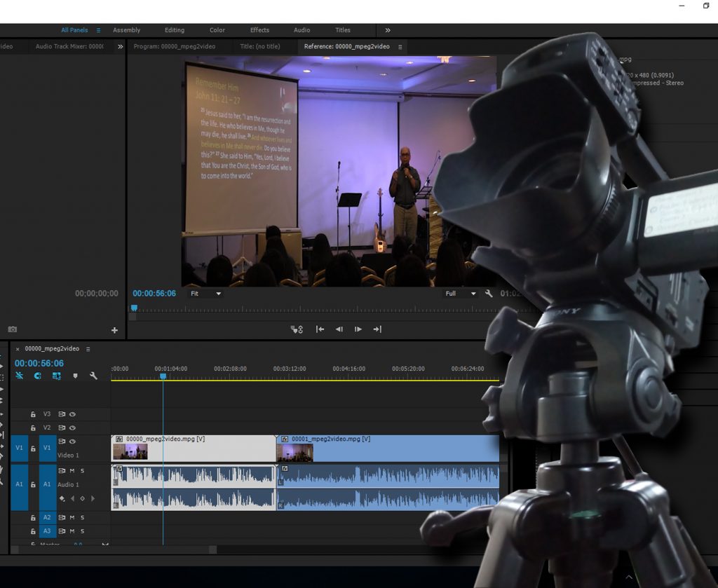This screenshot has height=588, width=718.
Task: Toggle sync lock on Audio 1 track
Action: coord(62,471)
